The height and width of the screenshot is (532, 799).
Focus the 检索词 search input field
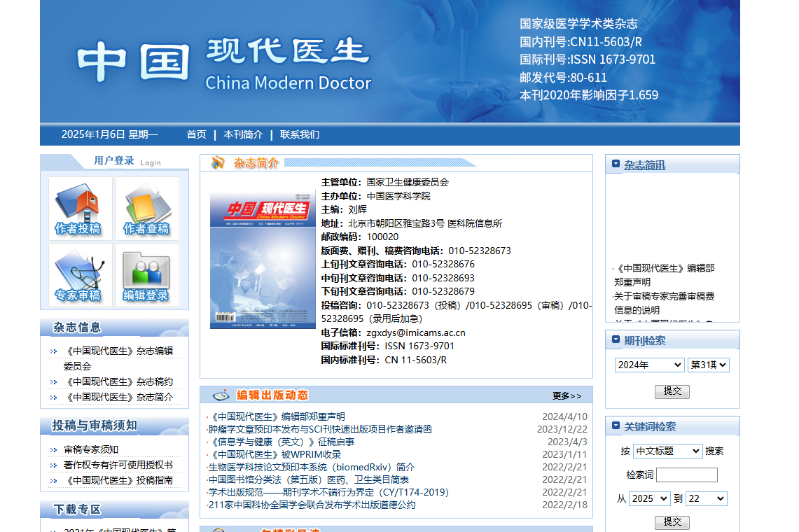pos(687,475)
